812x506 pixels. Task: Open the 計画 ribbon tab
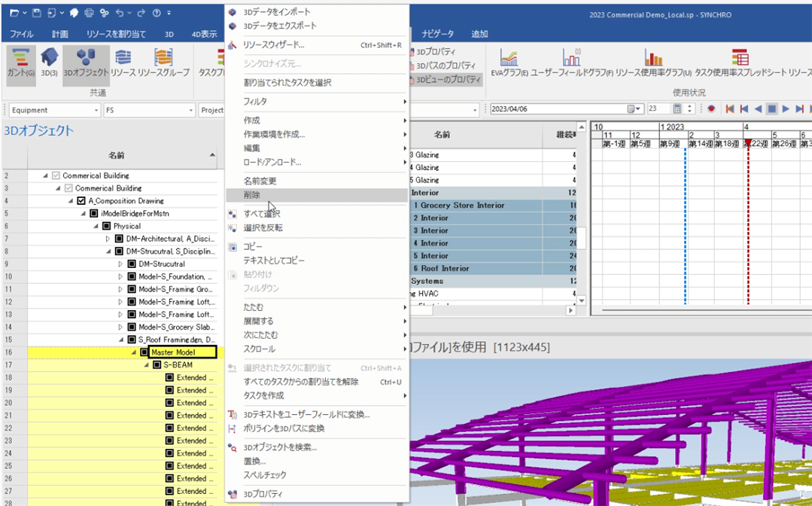click(x=60, y=34)
